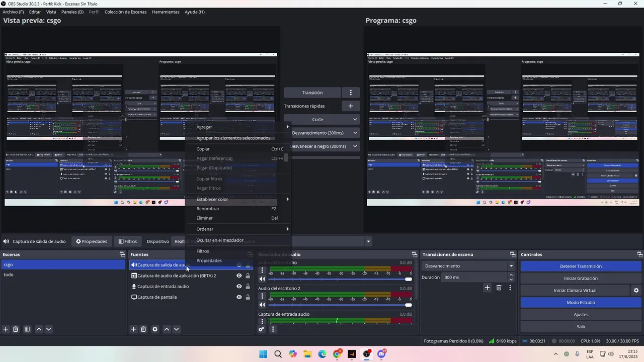Delete scene transition with trash icon
The height and width of the screenshot is (362, 644).
tap(499, 288)
